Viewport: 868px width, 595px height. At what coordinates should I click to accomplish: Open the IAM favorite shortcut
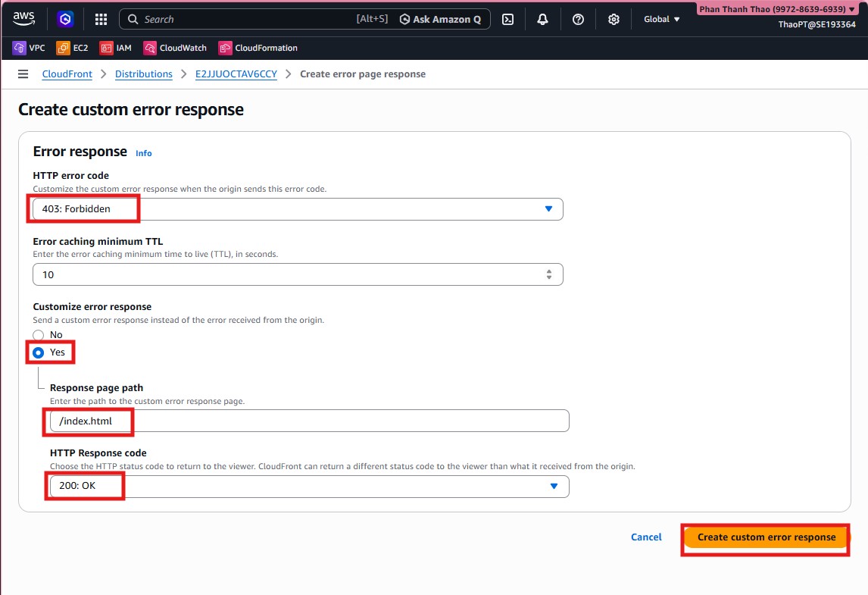click(115, 47)
